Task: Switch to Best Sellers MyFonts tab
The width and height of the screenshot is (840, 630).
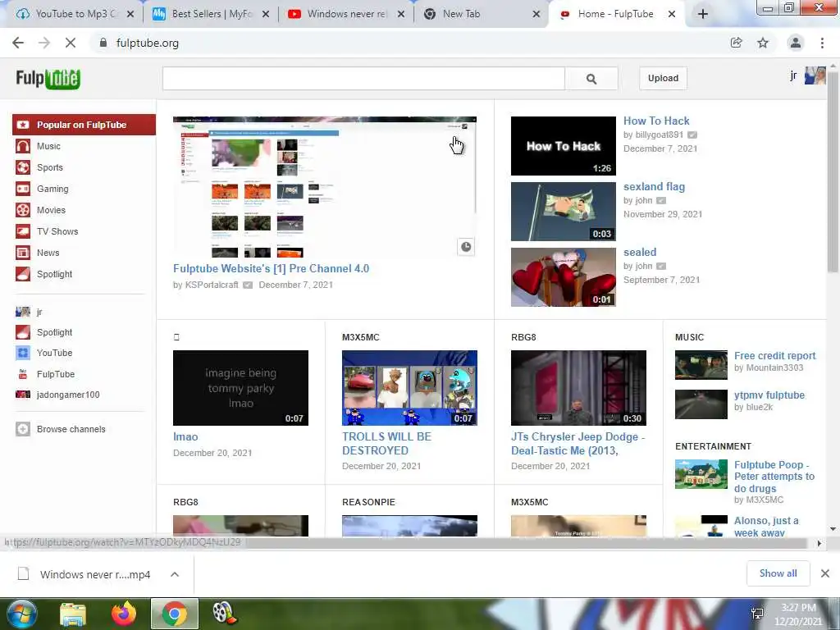Action: (211, 14)
